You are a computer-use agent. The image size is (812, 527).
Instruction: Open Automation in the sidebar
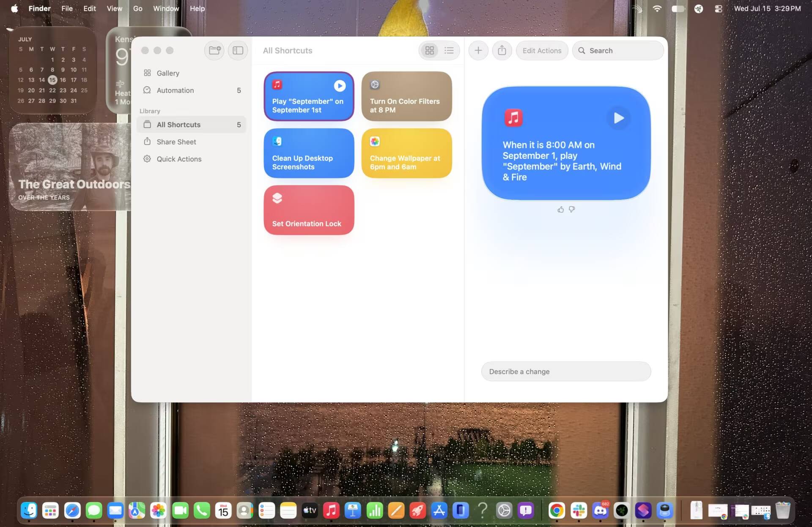click(192, 90)
